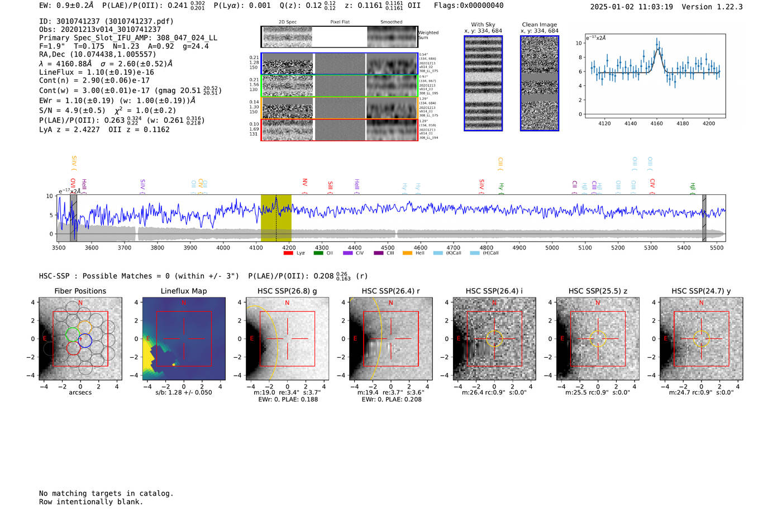
Task: Click the red Lyα legend swatch
Action: [x=288, y=253]
